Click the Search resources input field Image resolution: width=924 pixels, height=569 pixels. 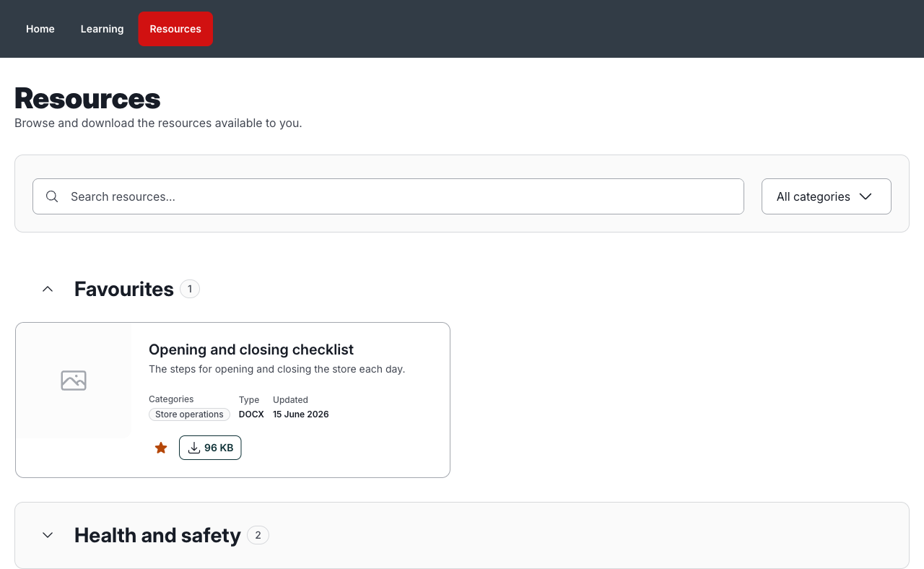pyautogui.click(x=388, y=196)
